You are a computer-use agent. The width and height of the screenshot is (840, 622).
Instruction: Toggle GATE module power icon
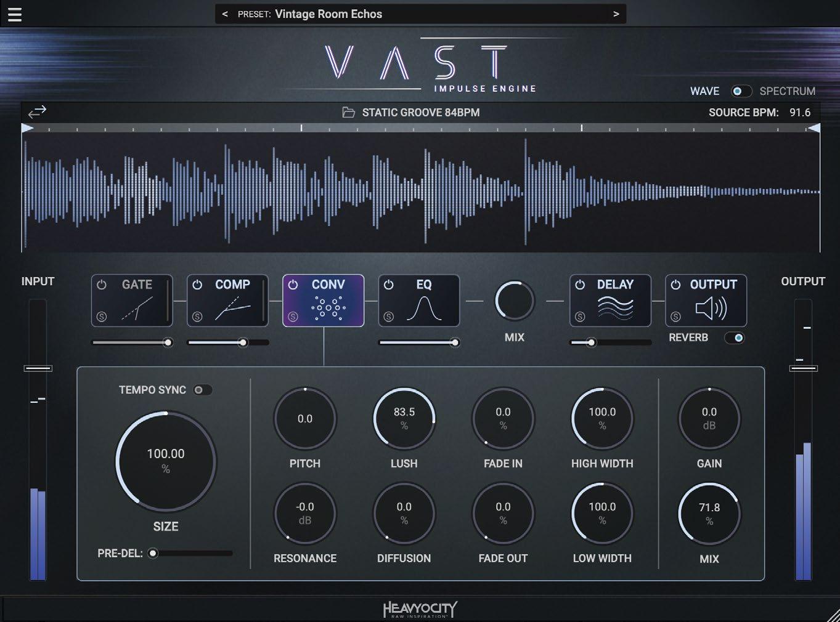coord(102,285)
